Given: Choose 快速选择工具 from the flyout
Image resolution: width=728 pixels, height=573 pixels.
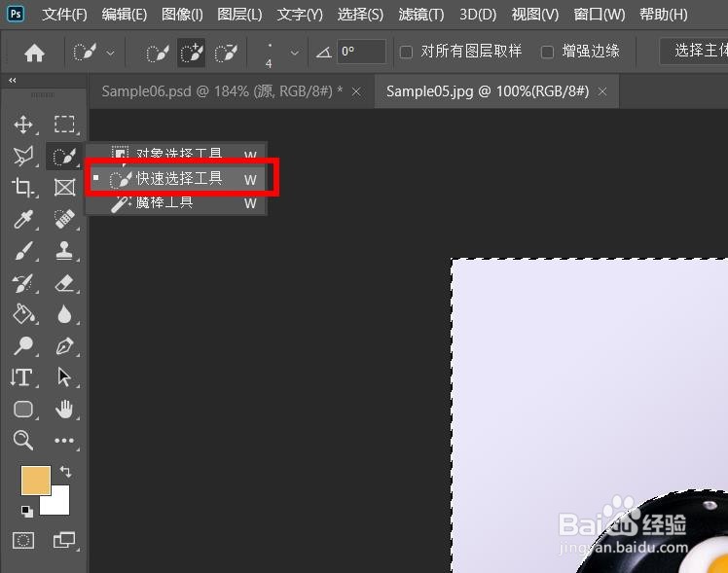Looking at the screenshot, I should pyautogui.click(x=176, y=179).
